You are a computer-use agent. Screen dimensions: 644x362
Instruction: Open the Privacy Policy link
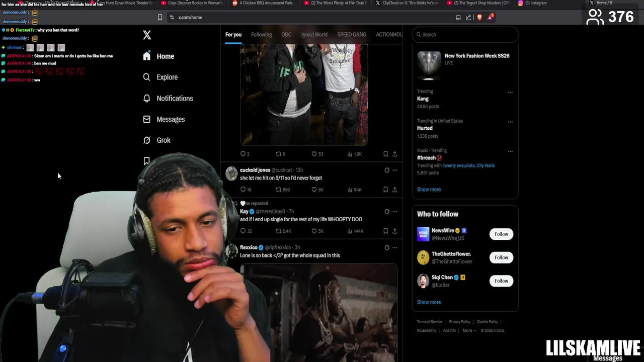(x=459, y=322)
